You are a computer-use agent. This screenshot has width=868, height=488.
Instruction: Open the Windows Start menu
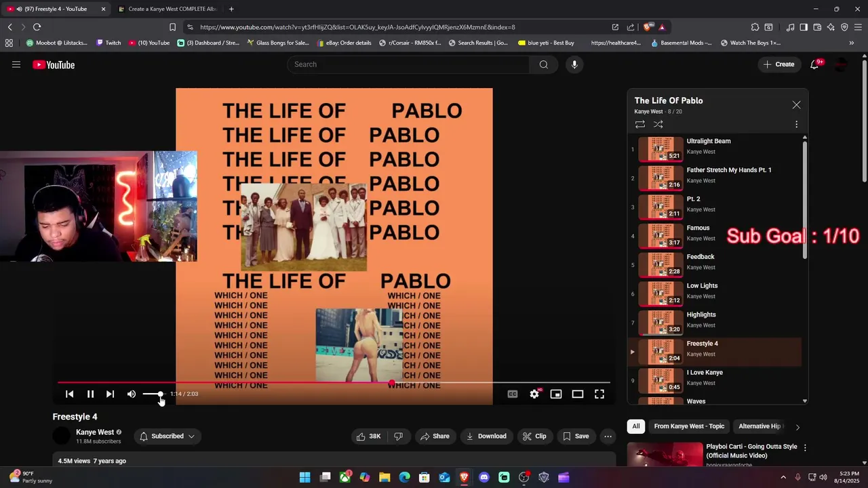point(304,477)
